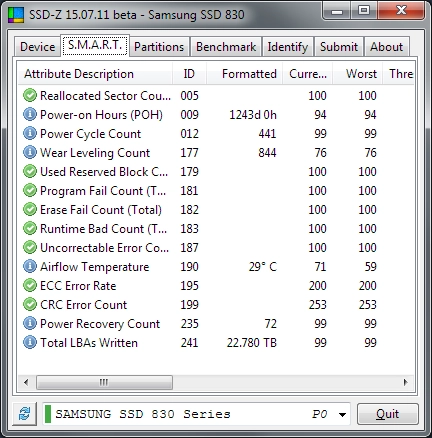Go to the Partitions tab

[159, 47]
